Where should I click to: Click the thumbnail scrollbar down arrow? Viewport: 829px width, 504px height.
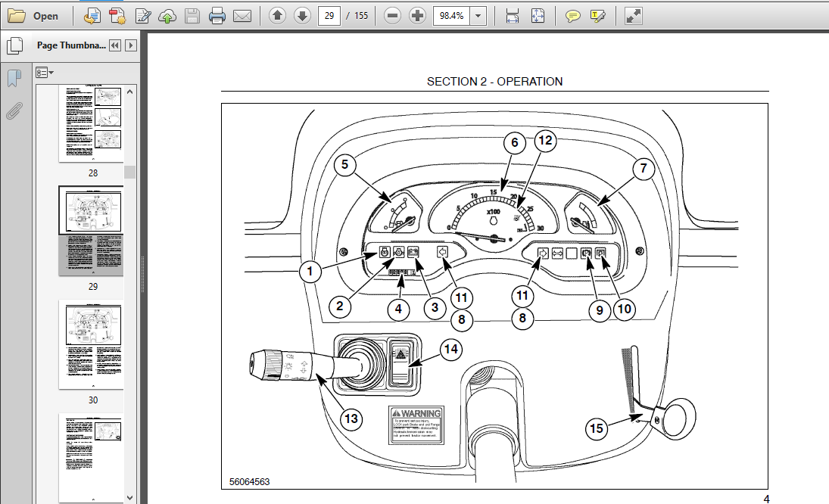click(x=130, y=498)
